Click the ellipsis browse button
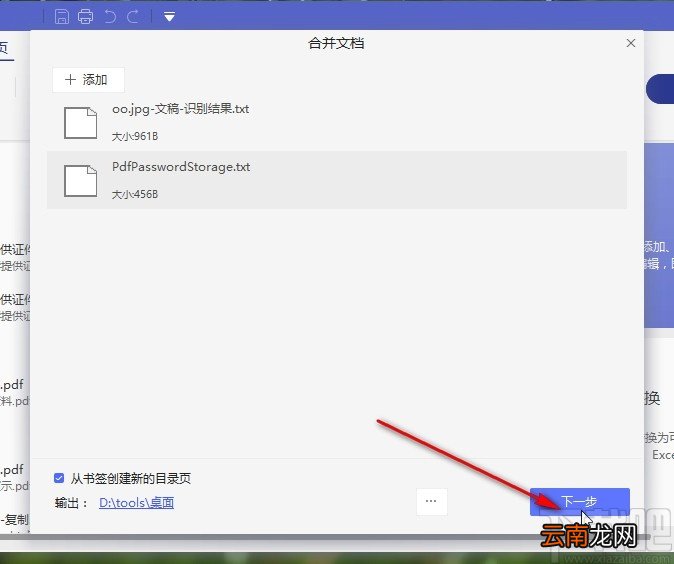 pyautogui.click(x=431, y=502)
